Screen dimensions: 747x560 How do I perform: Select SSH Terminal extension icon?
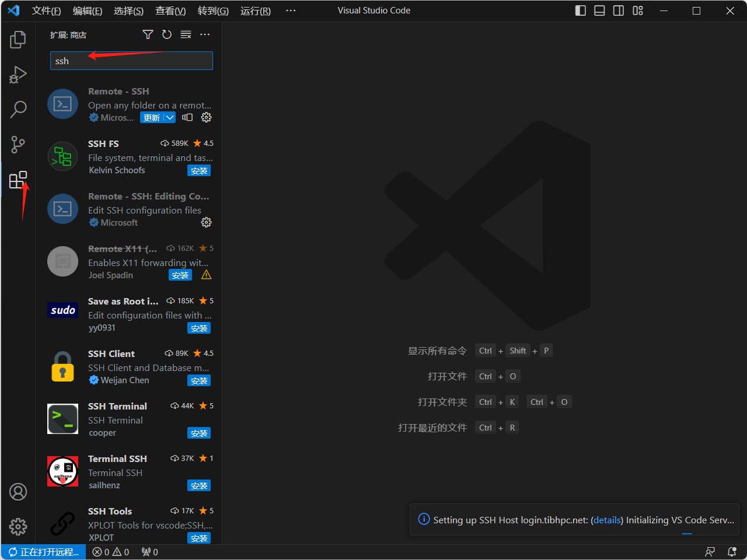(x=62, y=419)
